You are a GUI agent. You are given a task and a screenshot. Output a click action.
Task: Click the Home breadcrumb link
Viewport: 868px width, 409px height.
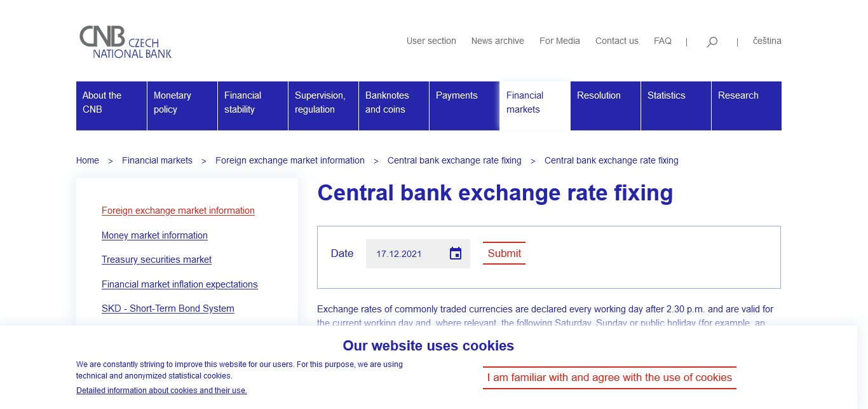pos(88,160)
